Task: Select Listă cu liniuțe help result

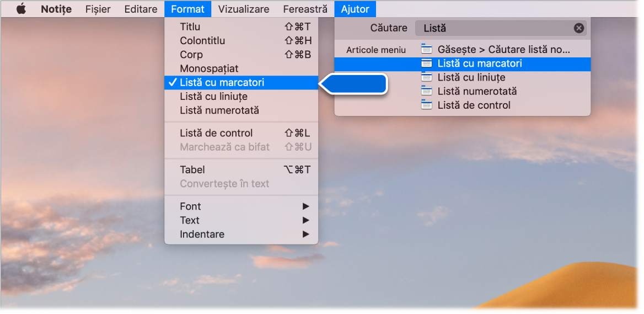Action: (x=463, y=77)
